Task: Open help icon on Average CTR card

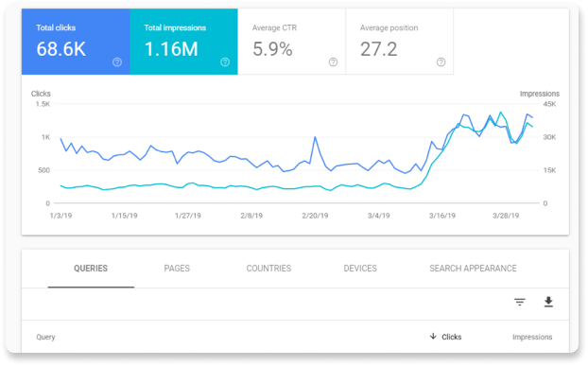Action: [333, 62]
